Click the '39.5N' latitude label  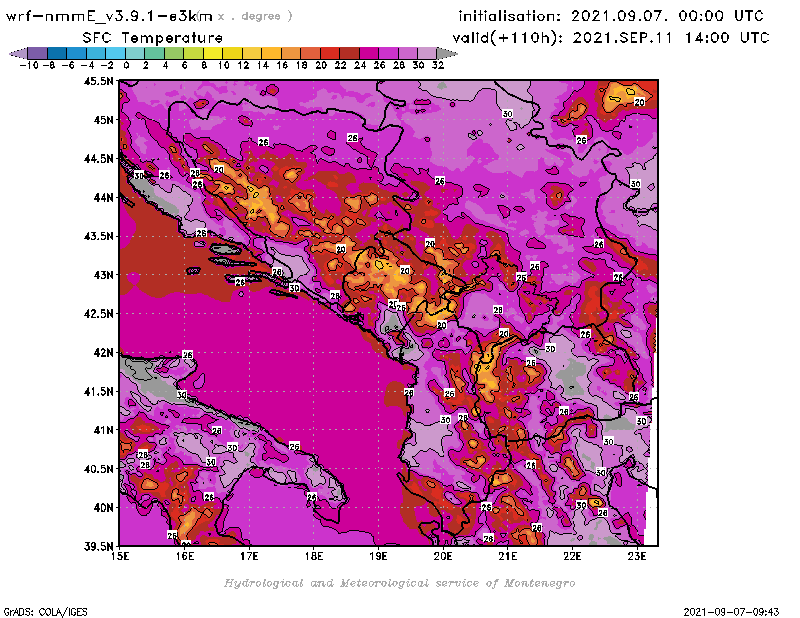tap(98, 547)
